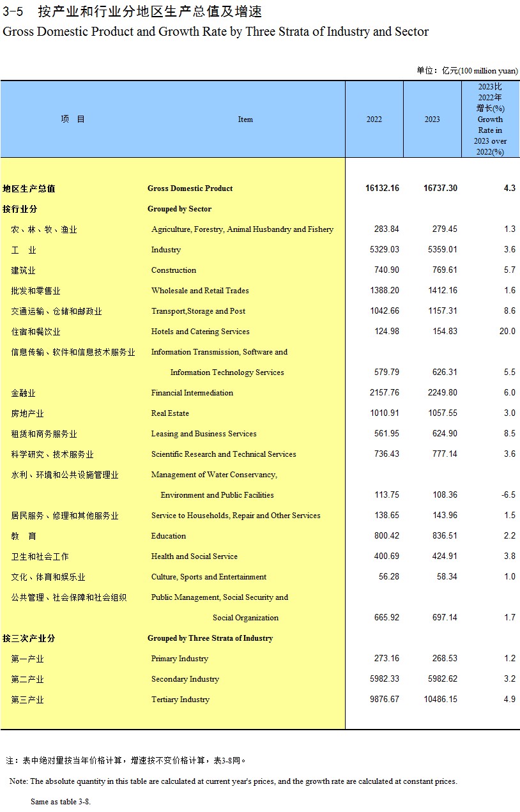The image size is (520, 812).
Task: Select the value 561.95
Action: point(386,434)
